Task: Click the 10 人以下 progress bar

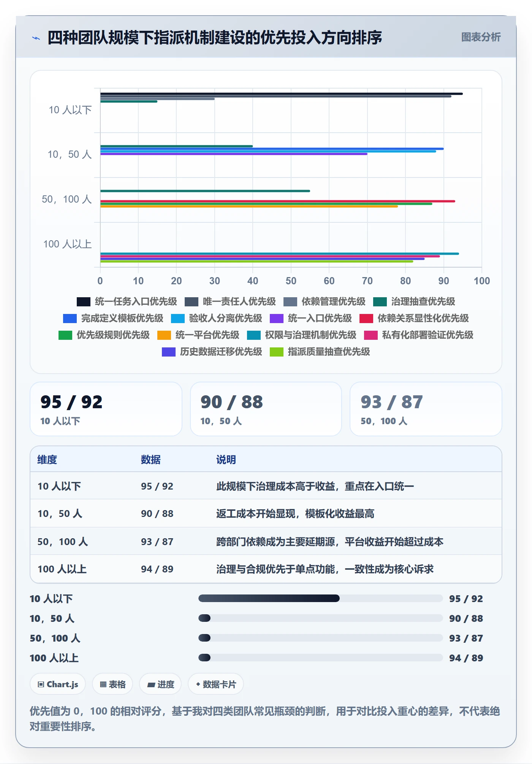Action: pyautogui.click(x=321, y=599)
